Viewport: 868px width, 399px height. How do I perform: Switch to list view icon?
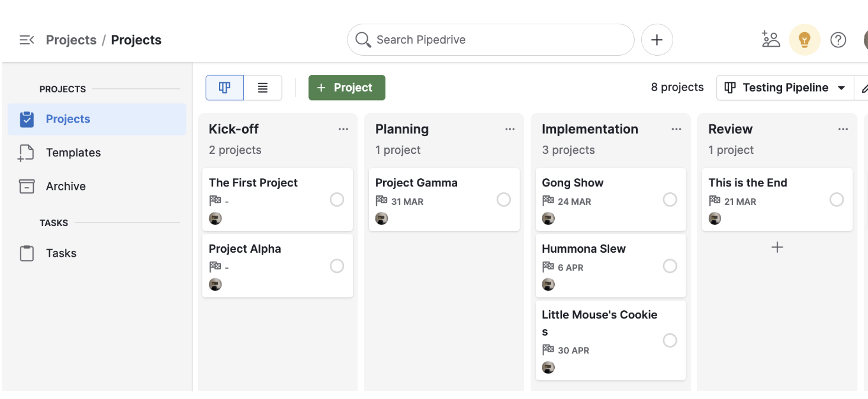coord(263,88)
